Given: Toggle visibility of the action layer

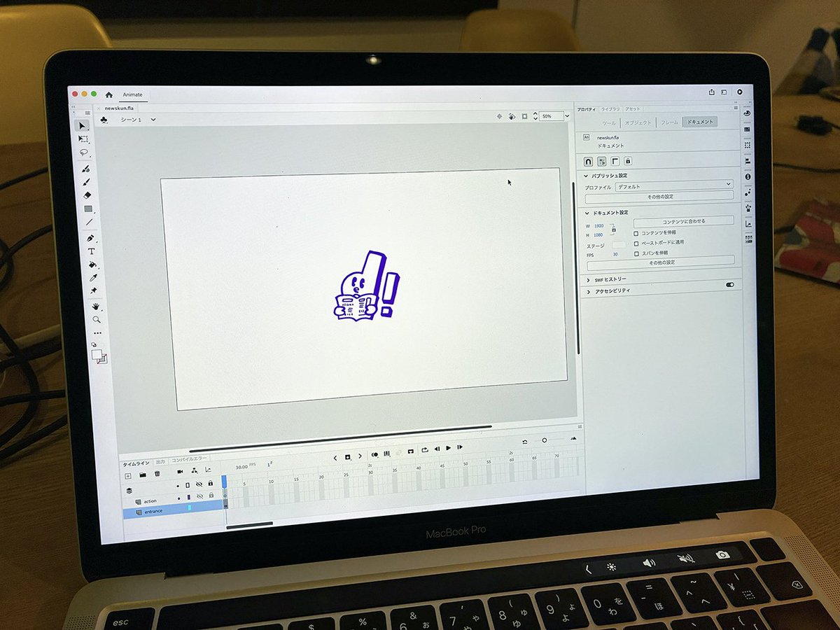Looking at the screenshot, I should (199, 496).
